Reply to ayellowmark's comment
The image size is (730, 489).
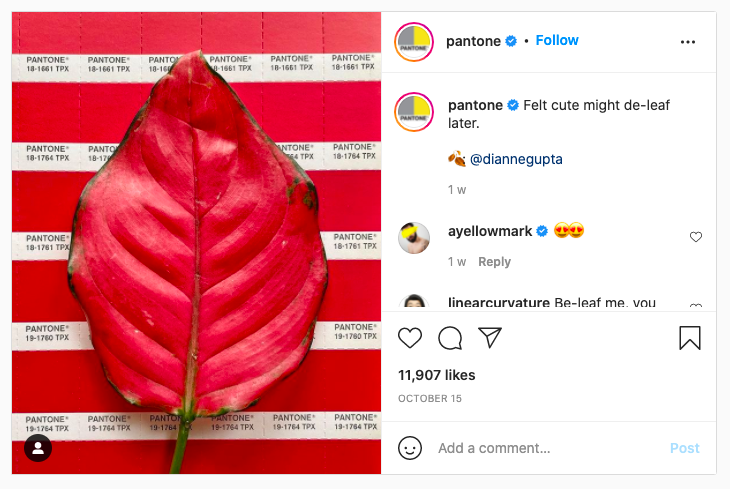point(494,262)
